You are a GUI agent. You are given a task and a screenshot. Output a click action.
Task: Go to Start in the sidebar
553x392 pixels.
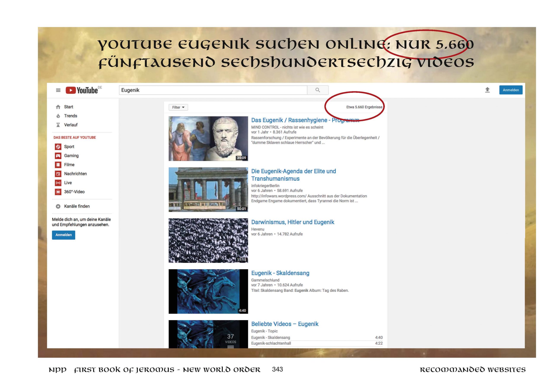tap(68, 107)
